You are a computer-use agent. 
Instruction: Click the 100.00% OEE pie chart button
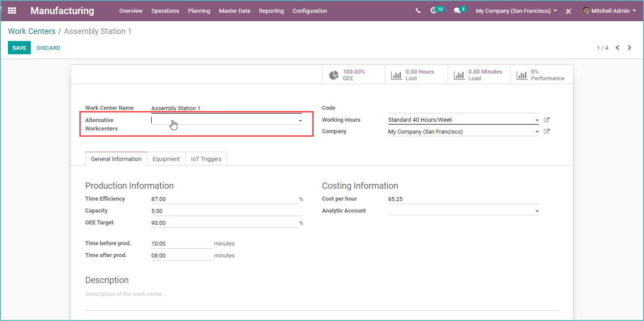point(353,74)
